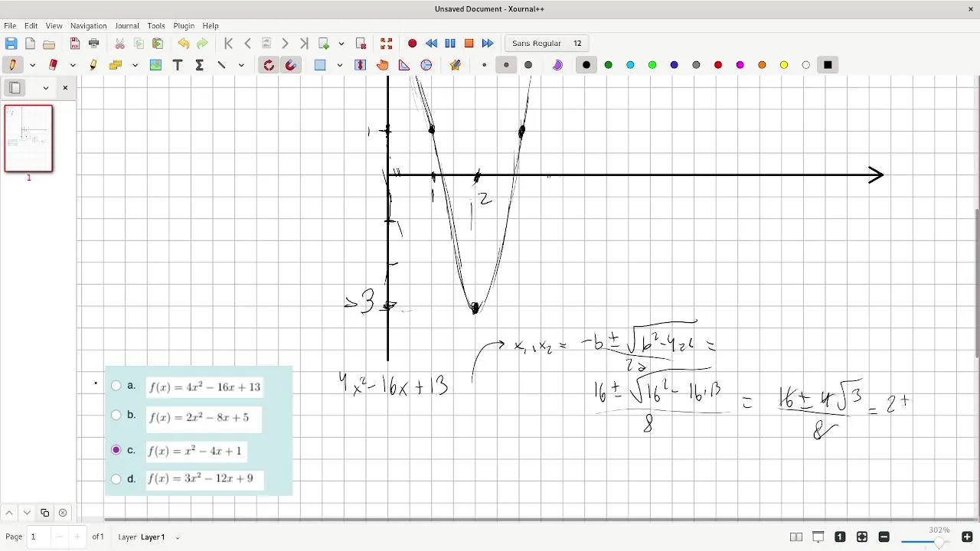Screen dimensions: 980x551
Task: Open insert page options dropdown
Action: point(341,44)
